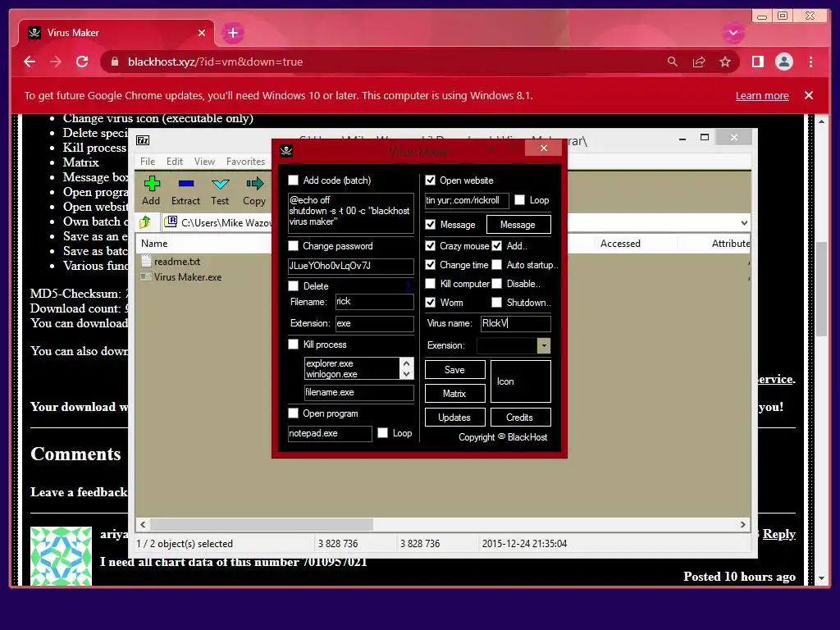Dismiss the Chrome update notification bar
The width and height of the screenshot is (840, 630).
pos(808,95)
